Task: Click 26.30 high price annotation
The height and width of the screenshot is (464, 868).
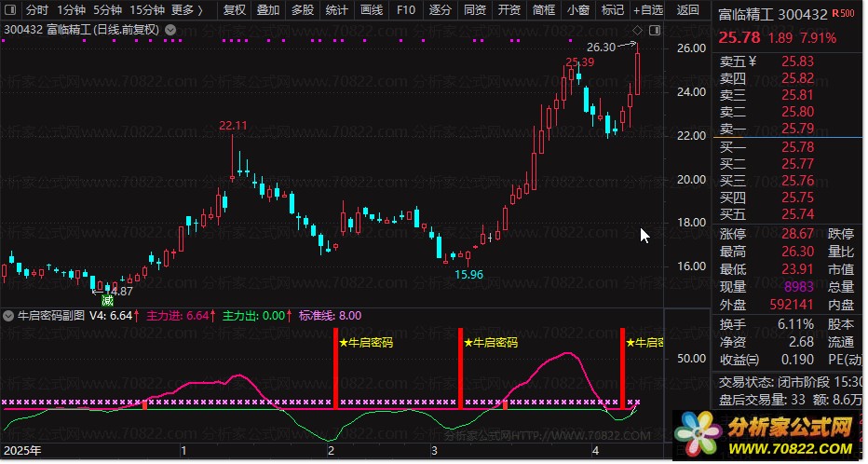Action: click(602, 48)
